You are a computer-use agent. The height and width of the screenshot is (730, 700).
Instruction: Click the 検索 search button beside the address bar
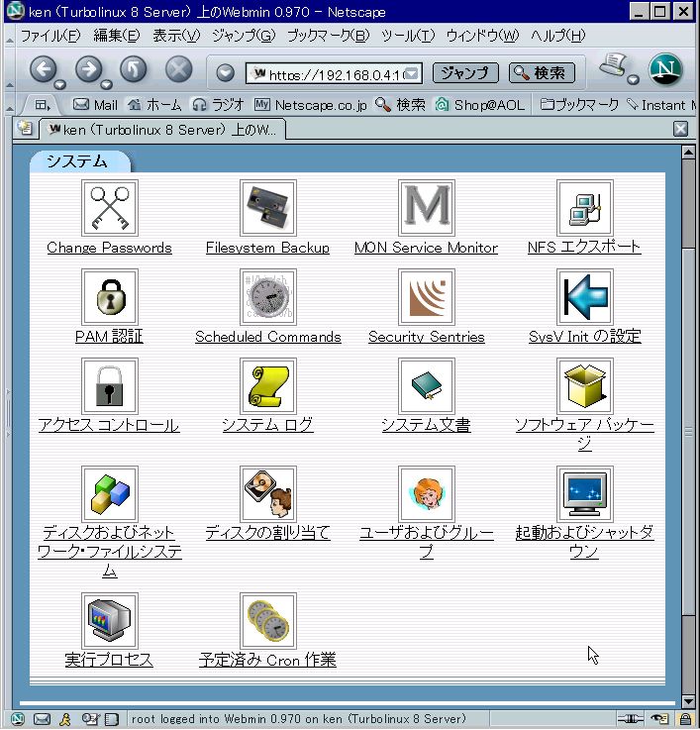542,73
